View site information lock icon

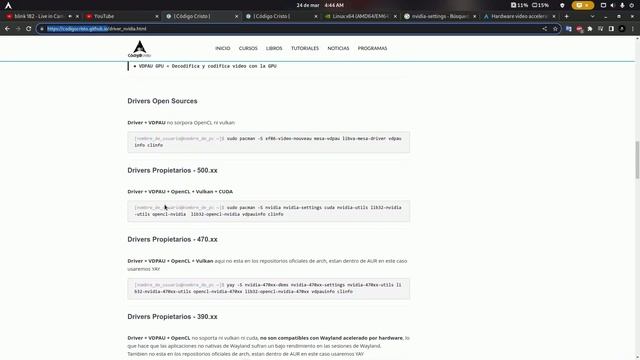[42, 29]
